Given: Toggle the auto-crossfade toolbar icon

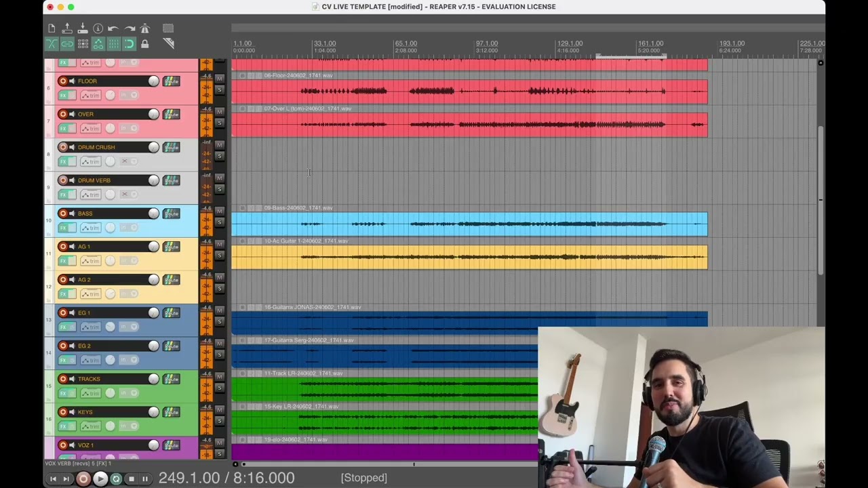Looking at the screenshot, I should pyautogui.click(x=52, y=44).
